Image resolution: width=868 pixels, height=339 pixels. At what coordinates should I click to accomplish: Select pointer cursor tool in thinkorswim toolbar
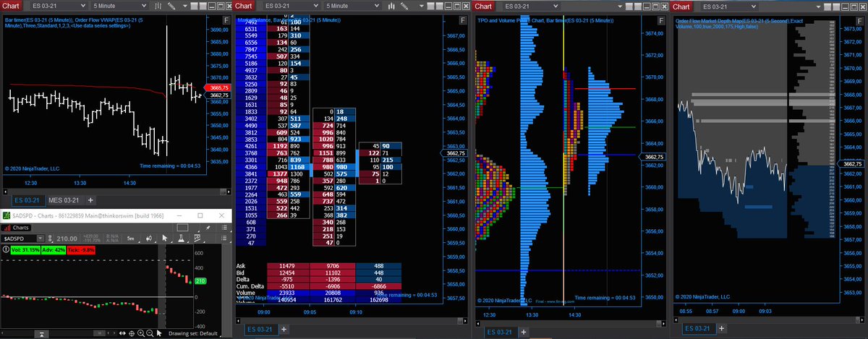[x=165, y=239]
